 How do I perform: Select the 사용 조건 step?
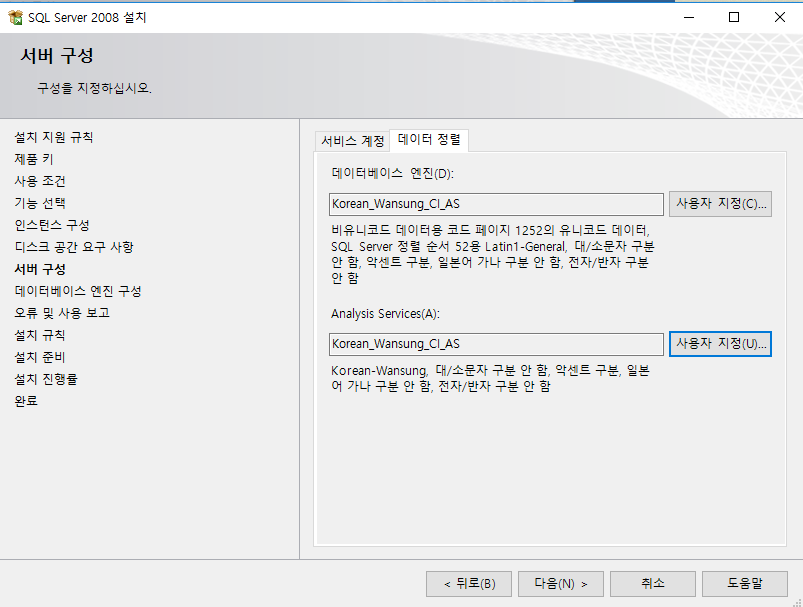(x=40, y=181)
